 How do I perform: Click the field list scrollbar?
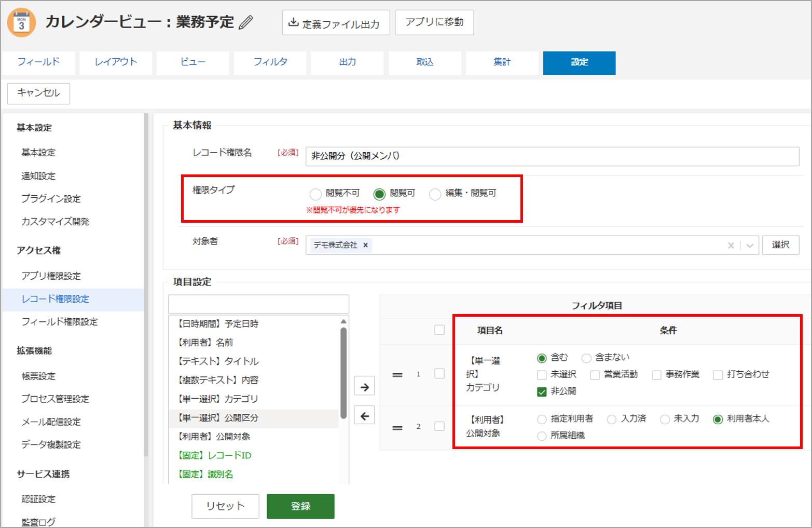[x=343, y=373]
